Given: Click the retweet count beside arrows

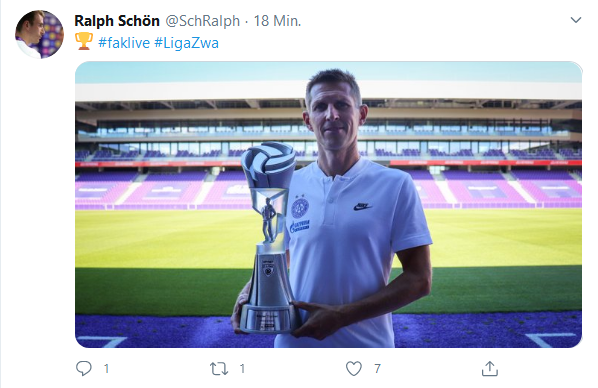Looking at the screenshot, I should pyautogui.click(x=242, y=369).
